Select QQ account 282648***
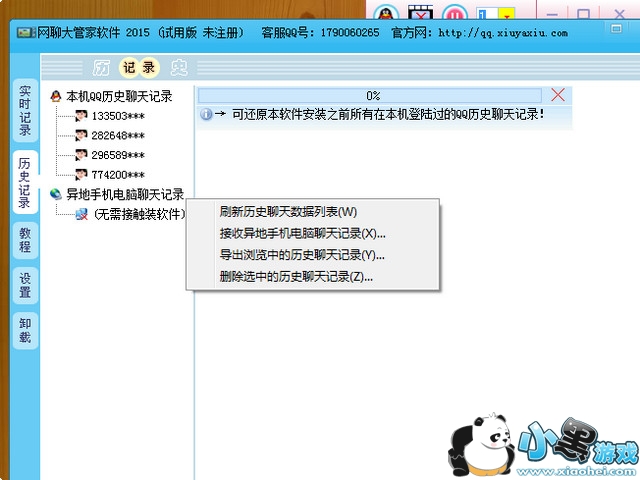This screenshot has width=640, height=480. tap(118, 136)
